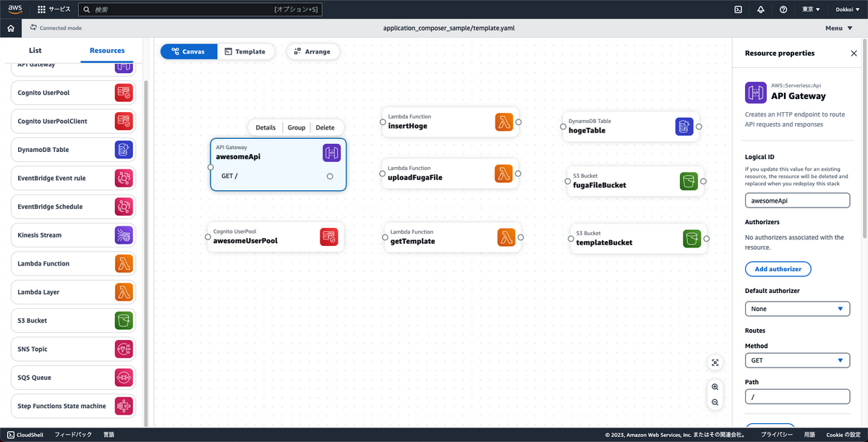Select SQS Queue icon in palette
The width and height of the screenshot is (868, 442).
[x=124, y=377]
